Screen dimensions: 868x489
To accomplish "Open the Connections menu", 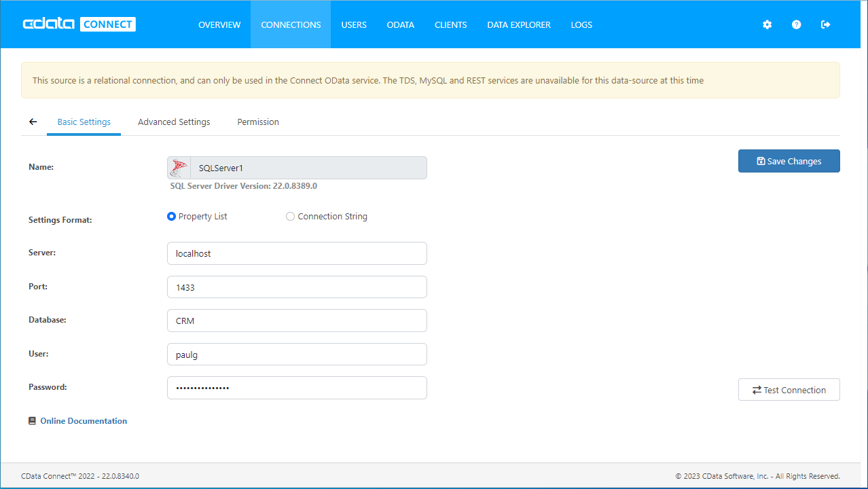I will tap(291, 24).
